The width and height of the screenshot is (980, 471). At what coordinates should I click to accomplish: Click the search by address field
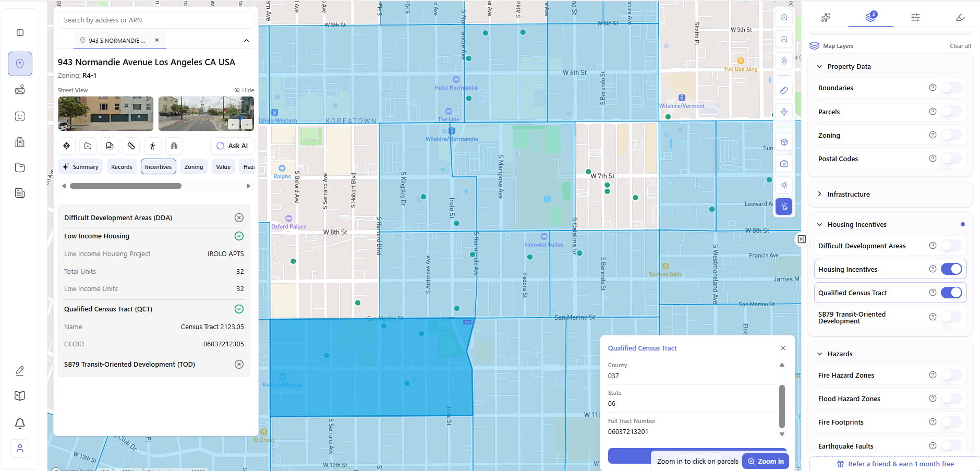pyautogui.click(x=155, y=20)
